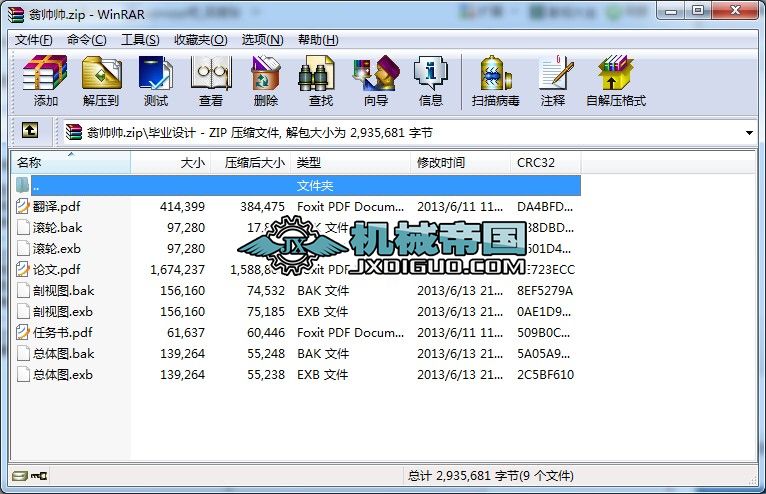Open the 命令(C) menu
This screenshot has width=766, height=494.
[x=86, y=40]
